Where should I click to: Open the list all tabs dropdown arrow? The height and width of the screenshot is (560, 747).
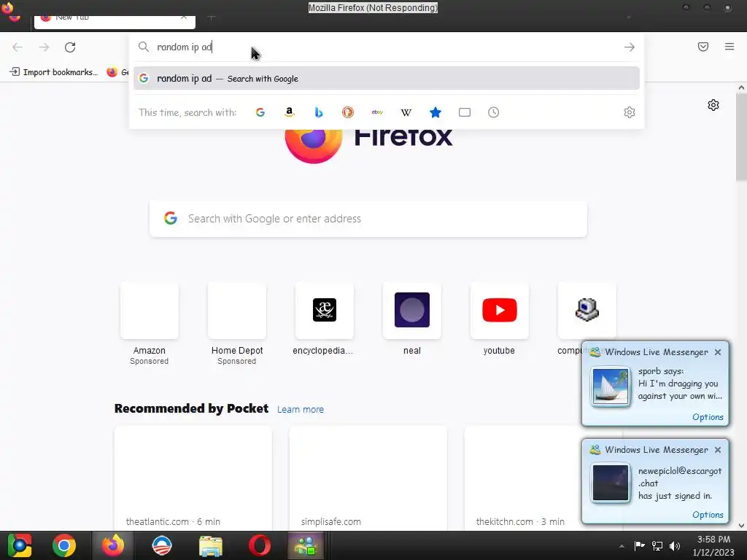coord(628,17)
